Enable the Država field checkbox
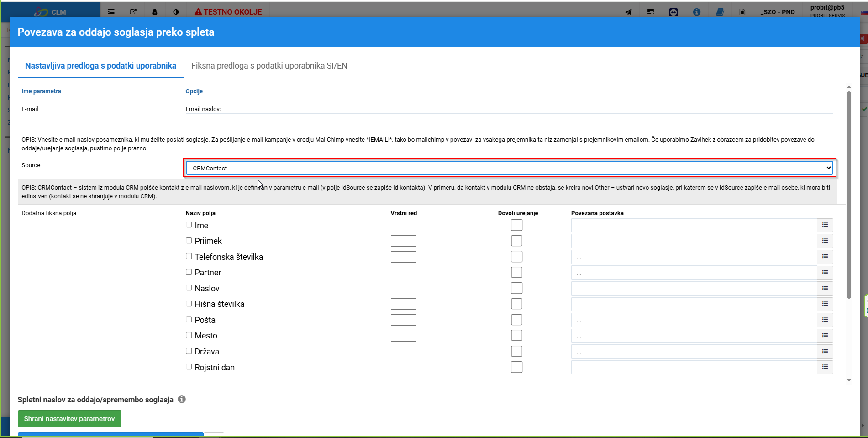The image size is (868, 438). click(x=189, y=351)
